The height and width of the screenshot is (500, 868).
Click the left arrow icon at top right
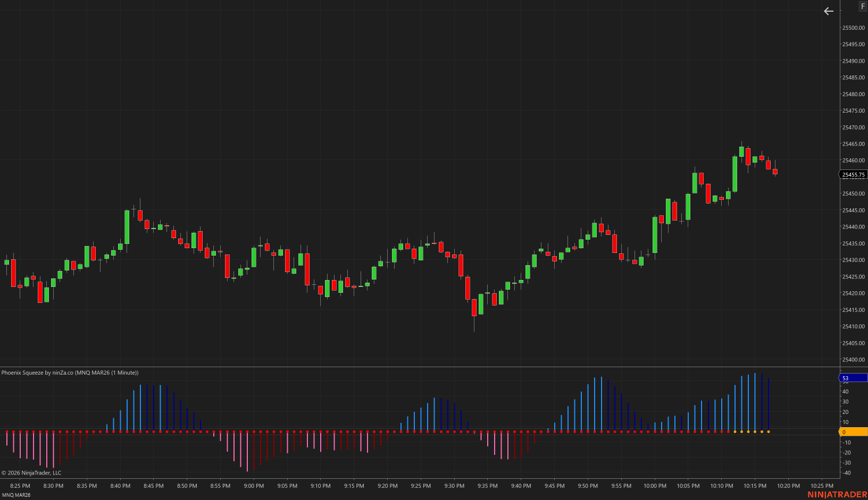click(828, 11)
